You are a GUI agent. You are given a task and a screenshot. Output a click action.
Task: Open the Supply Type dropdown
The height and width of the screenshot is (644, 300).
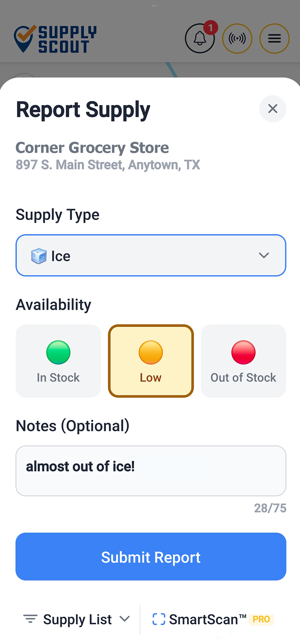[151, 255]
